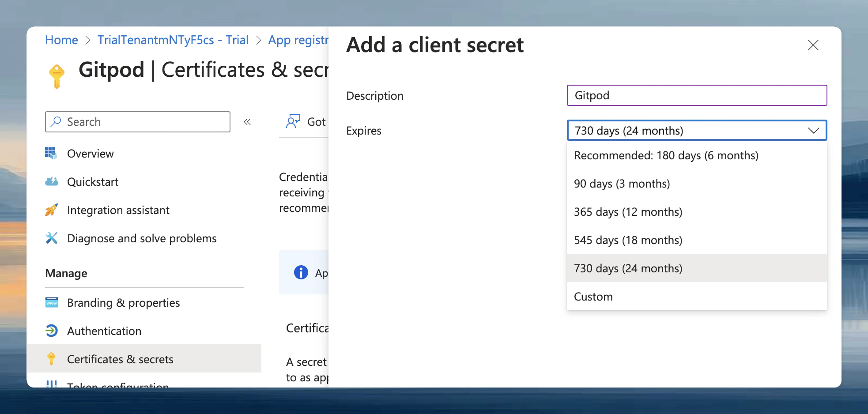Click the Quickstart cloud icon
868x414 pixels.
coord(51,182)
